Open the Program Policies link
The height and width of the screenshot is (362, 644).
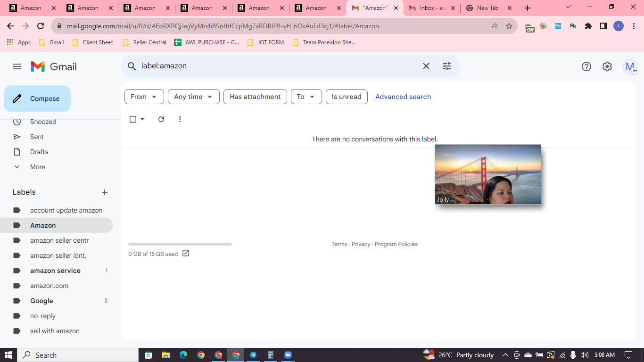click(x=396, y=244)
